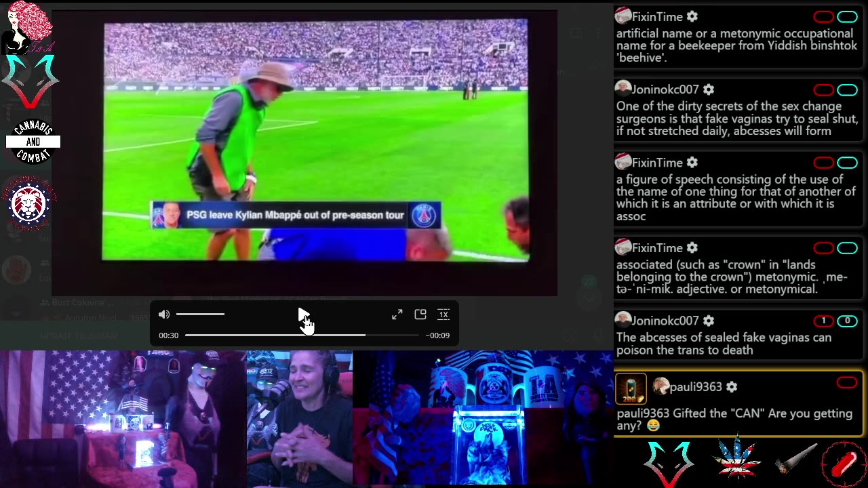The height and width of the screenshot is (488, 868).
Task: Click the "poison the trans to death" message text
Action: click(x=724, y=344)
